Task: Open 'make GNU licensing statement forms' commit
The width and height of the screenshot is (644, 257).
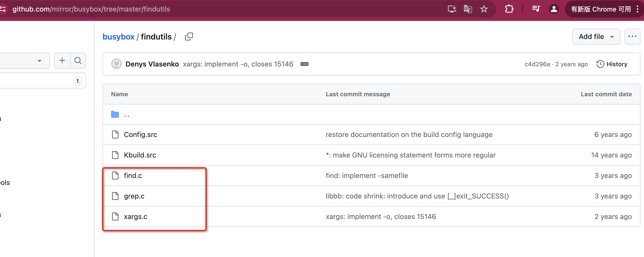Action: pos(410,155)
